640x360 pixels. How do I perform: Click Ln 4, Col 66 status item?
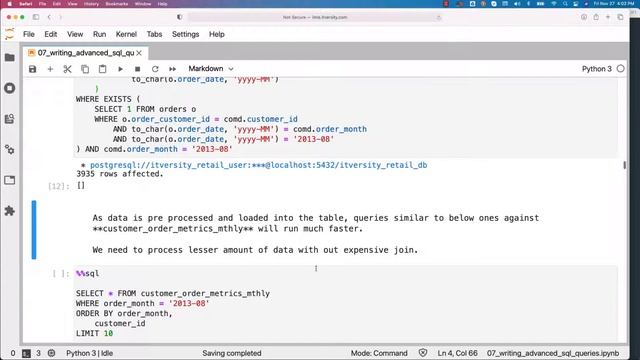(x=458, y=353)
